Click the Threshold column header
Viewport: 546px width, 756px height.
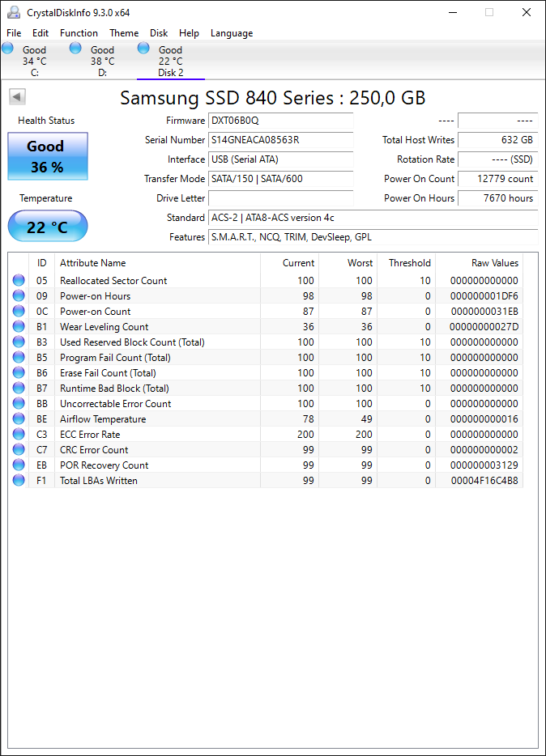(x=406, y=263)
